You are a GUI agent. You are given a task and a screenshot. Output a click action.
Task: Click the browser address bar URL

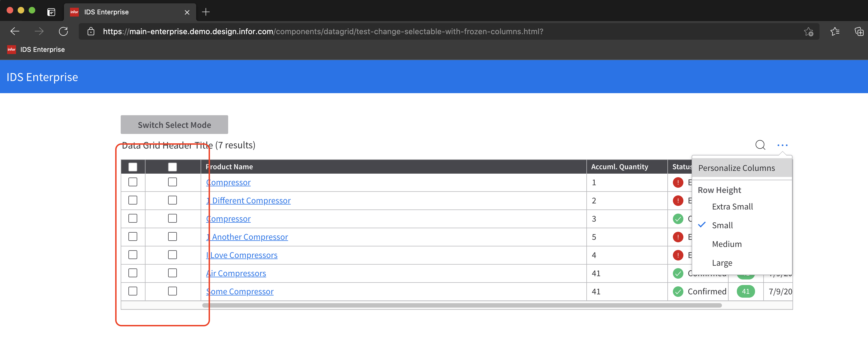(x=323, y=31)
